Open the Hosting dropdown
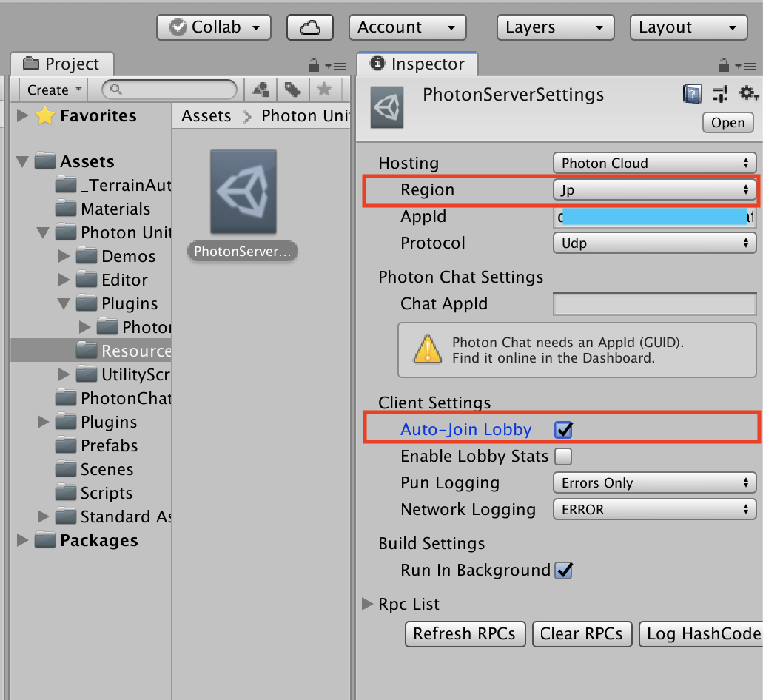 [x=654, y=163]
